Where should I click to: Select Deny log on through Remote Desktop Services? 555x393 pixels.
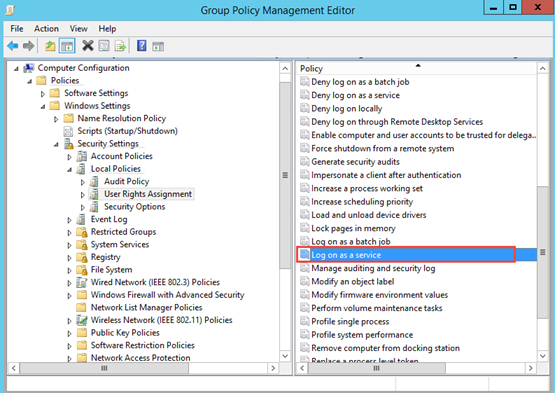[x=397, y=122]
